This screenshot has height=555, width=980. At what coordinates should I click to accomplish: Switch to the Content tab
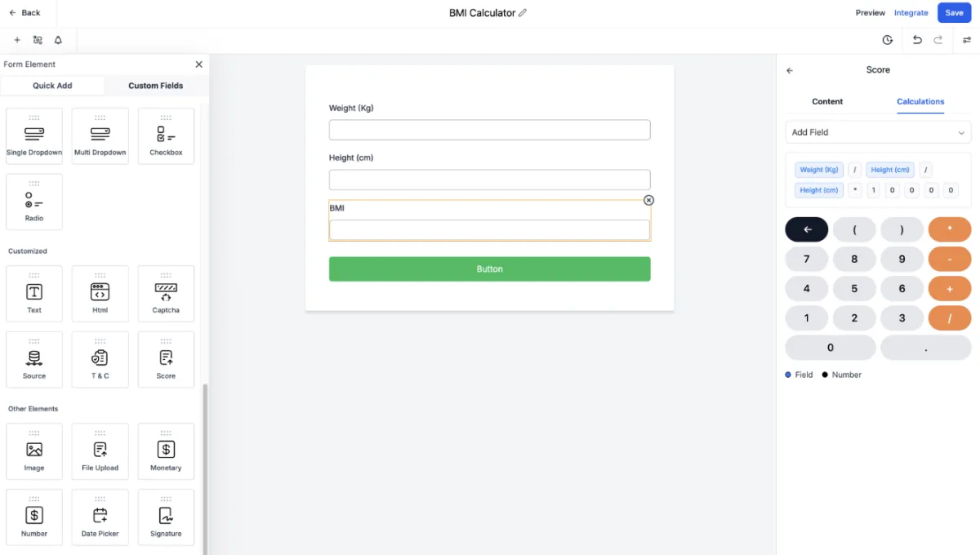tap(827, 101)
